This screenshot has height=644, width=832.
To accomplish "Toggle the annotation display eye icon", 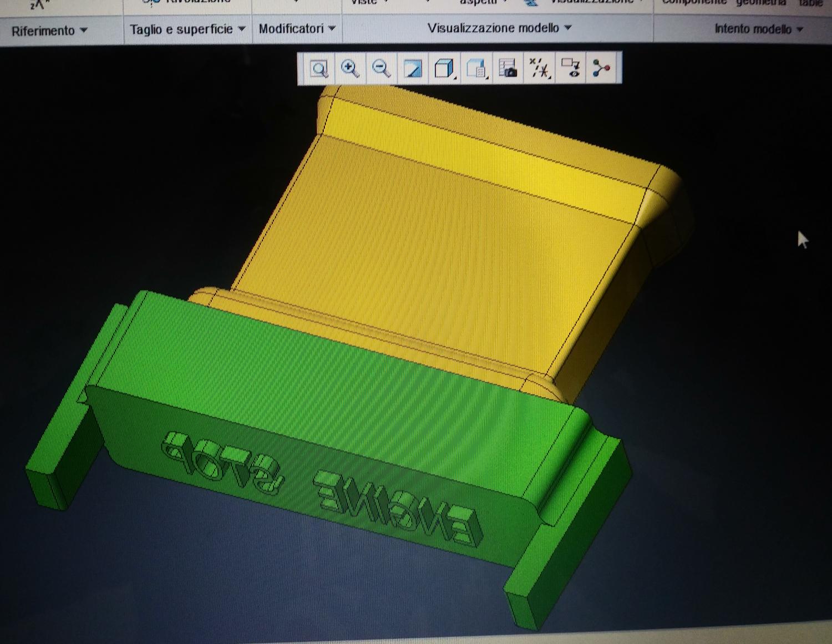I will [x=571, y=68].
